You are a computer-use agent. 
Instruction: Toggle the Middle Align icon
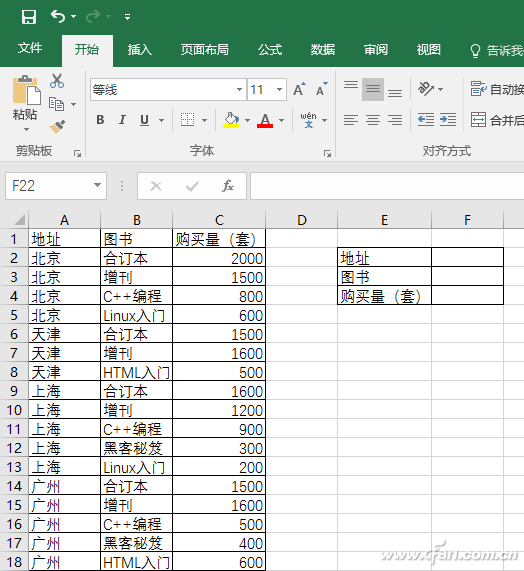[373, 89]
